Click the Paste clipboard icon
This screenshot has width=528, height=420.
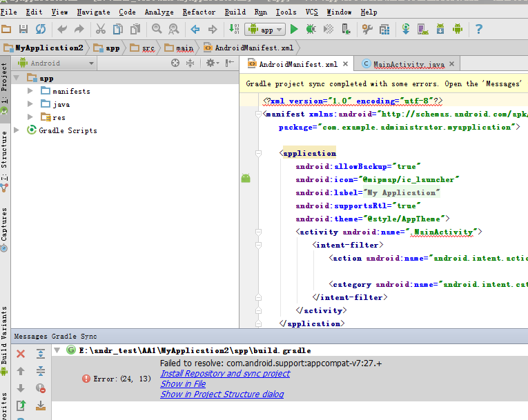[135, 29]
